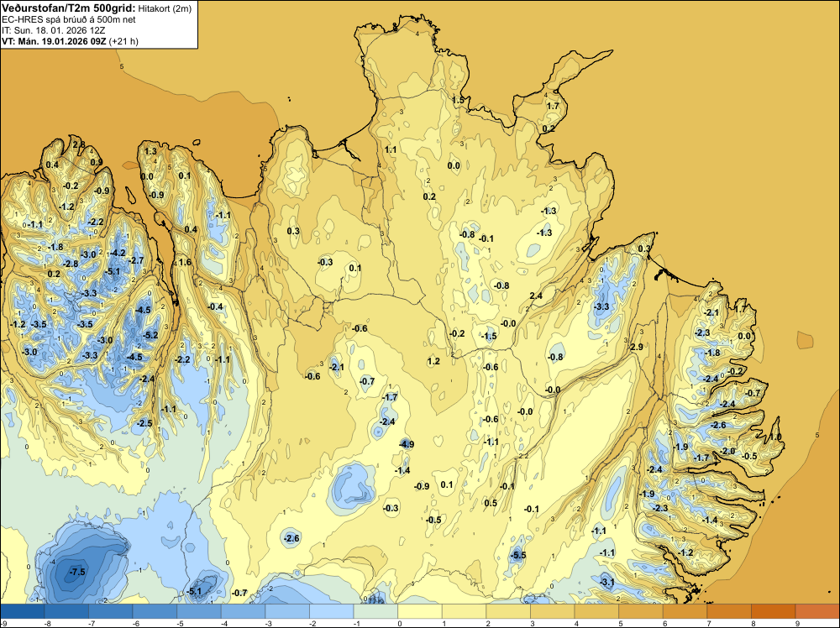Select the -2.8 temperature value

click(71, 264)
